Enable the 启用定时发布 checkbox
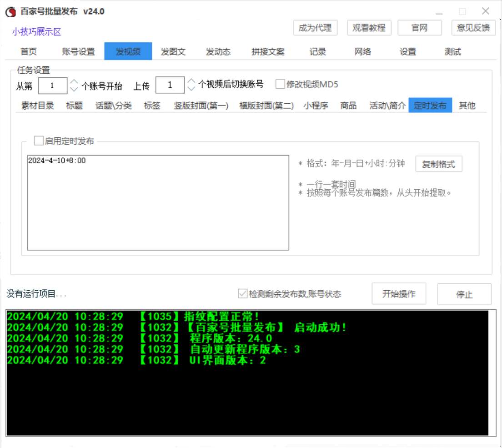Screen dimensions: 502x448 tap(39, 141)
